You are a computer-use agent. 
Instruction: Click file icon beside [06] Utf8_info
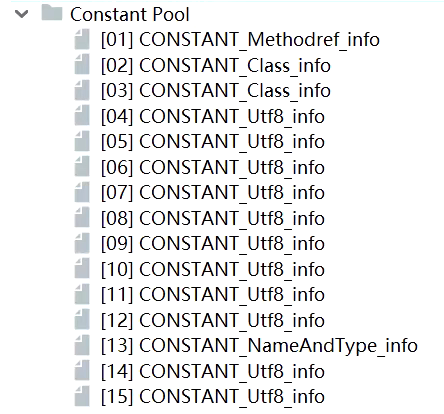tap(82, 167)
